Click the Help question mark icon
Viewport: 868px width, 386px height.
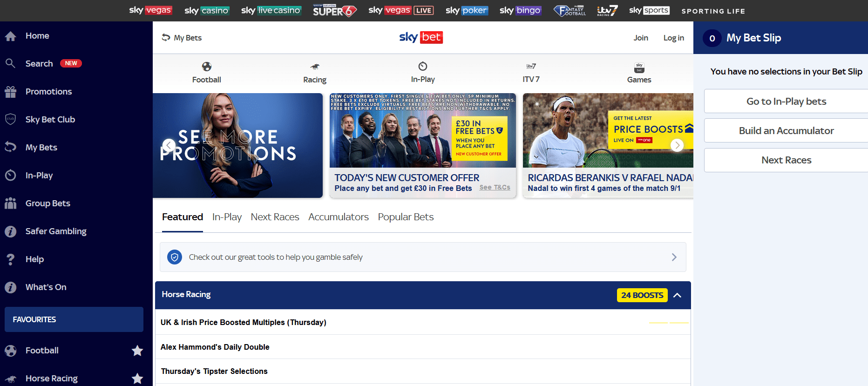click(x=10, y=259)
